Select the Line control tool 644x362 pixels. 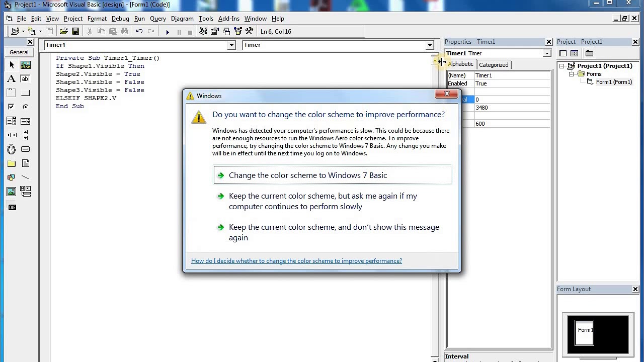(26, 177)
